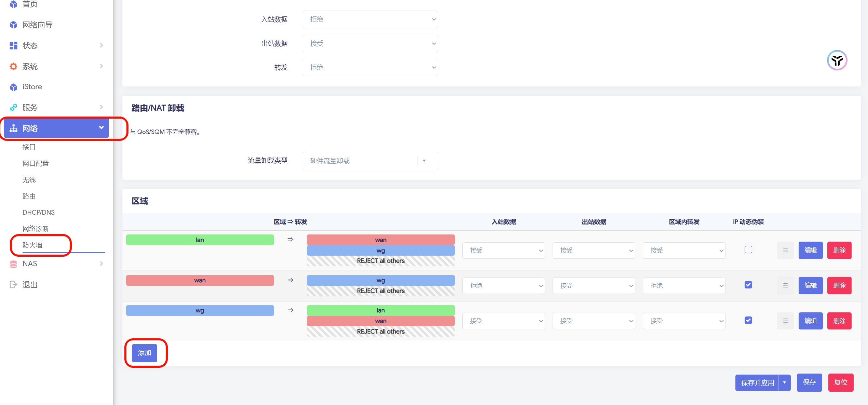868x405 pixels.
Task: Click the network wizard cube icon
Action: tap(13, 25)
